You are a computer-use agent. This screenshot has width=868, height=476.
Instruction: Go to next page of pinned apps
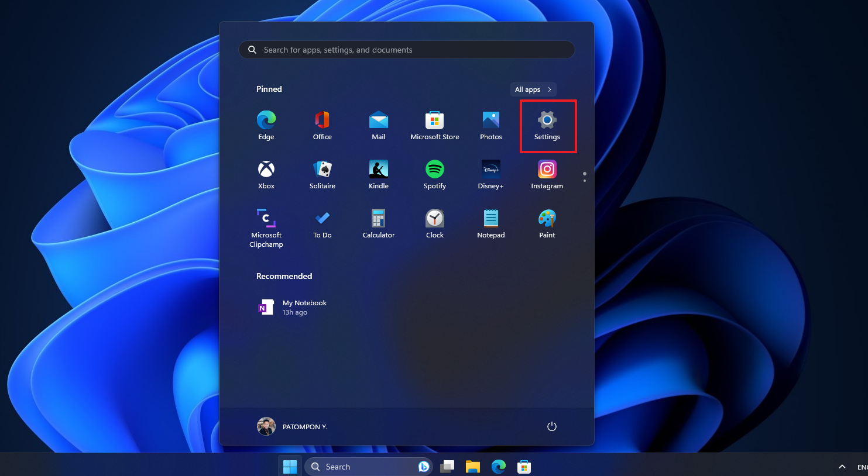(584, 180)
